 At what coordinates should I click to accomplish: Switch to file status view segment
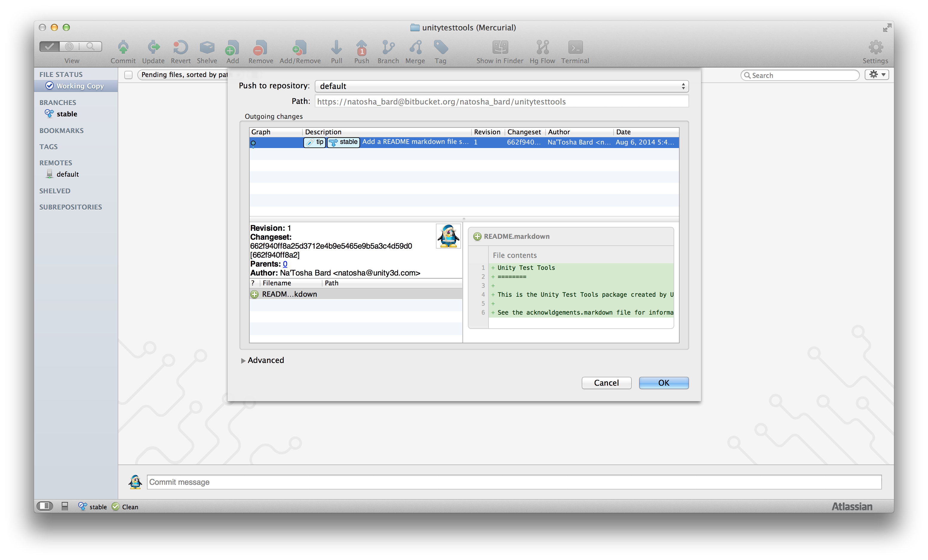coord(50,46)
